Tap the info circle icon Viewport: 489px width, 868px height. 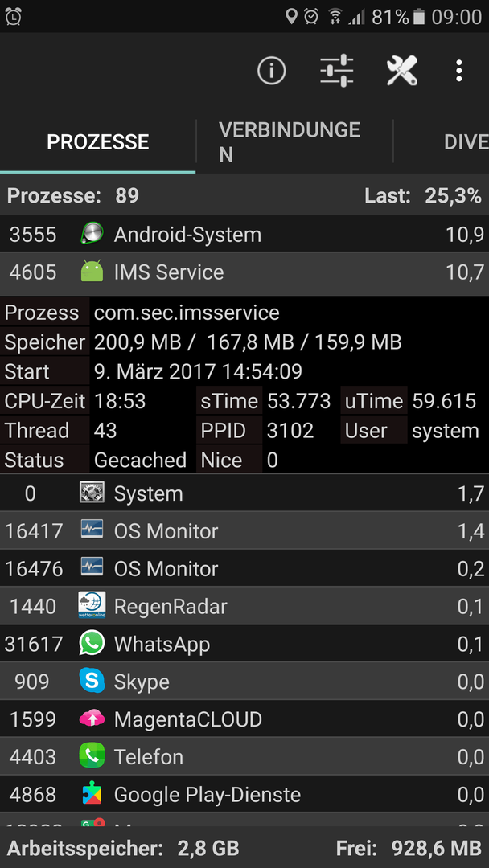click(271, 71)
